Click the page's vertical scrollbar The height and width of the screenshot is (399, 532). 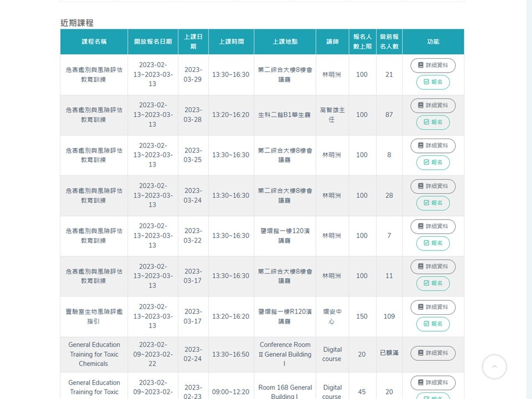(x=529, y=199)
